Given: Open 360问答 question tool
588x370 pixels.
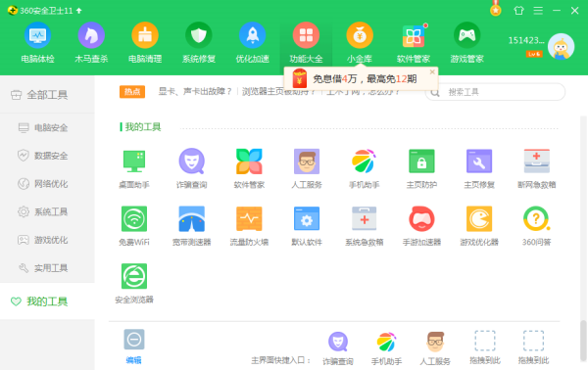Looking at the screenshot, I should pos(537,226).
